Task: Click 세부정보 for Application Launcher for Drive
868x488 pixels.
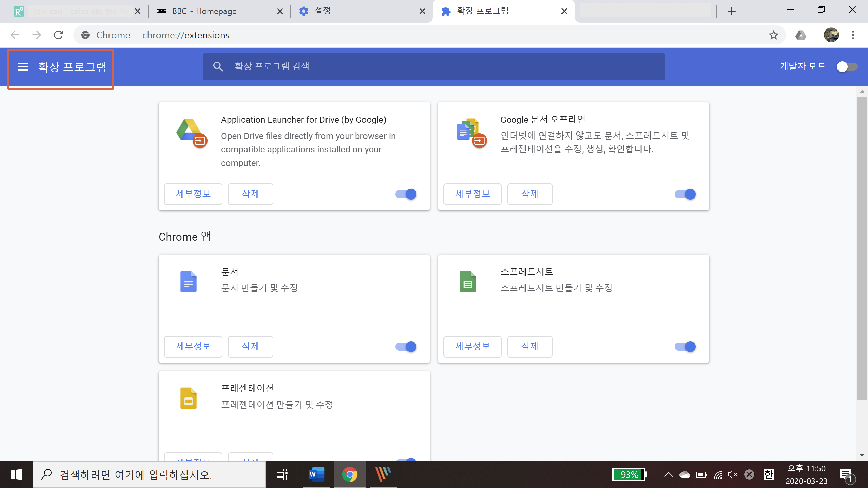Action: coord(193,194)
